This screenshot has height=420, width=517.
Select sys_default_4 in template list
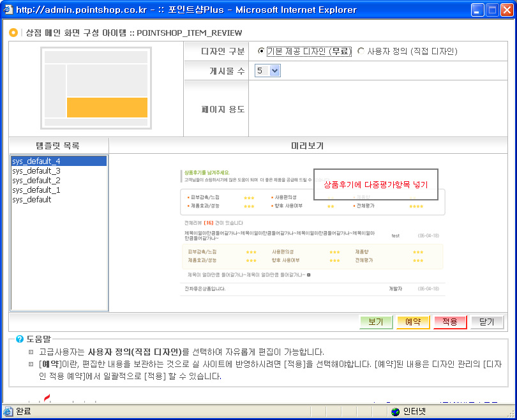pos(36,161)
